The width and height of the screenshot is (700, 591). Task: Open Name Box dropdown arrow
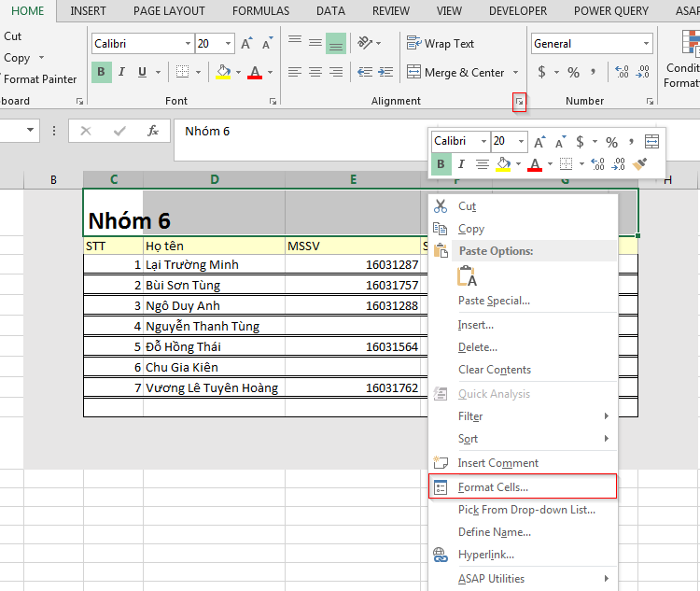(x=31, y=130)
